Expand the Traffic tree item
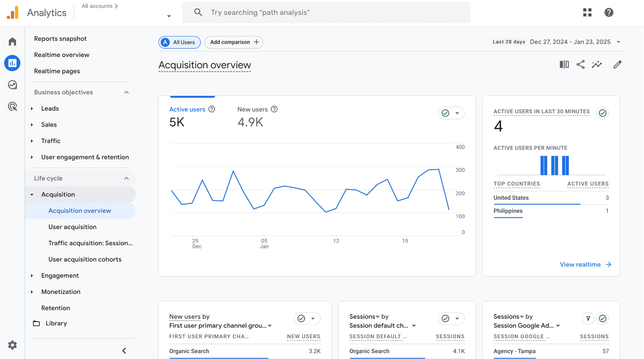Viewport: 644px width, 359px height. pyautogui.click(x=32, y=141)
